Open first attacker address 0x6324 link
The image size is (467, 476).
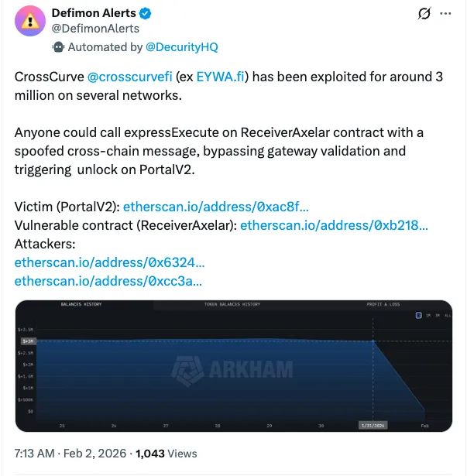click(x=110, y=262)
